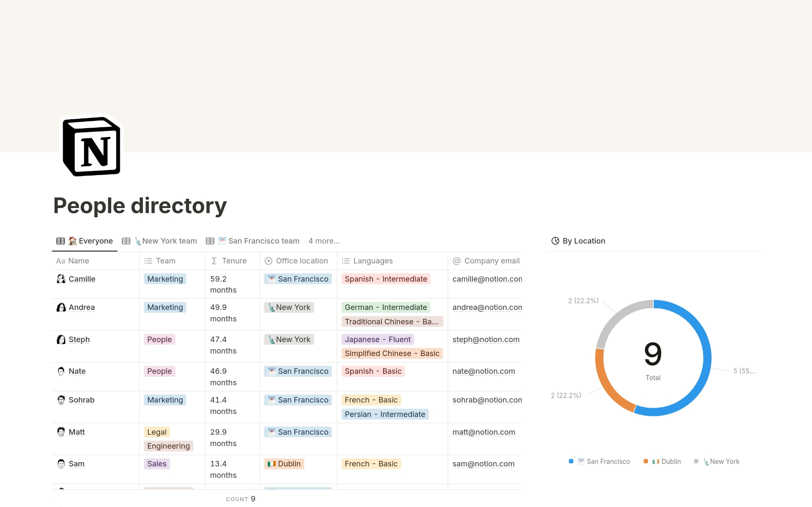Click Camille's avatar in the Name column

[x=61, y=279]
